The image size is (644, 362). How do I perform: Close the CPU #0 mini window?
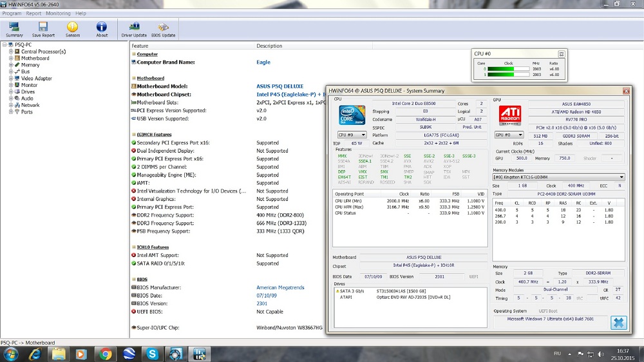pyautogui.click(x=562, y=54)
